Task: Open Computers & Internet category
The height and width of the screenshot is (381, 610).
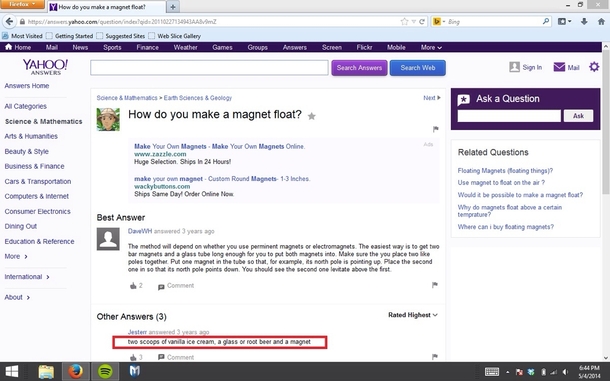Action: (x=37, y=196)
